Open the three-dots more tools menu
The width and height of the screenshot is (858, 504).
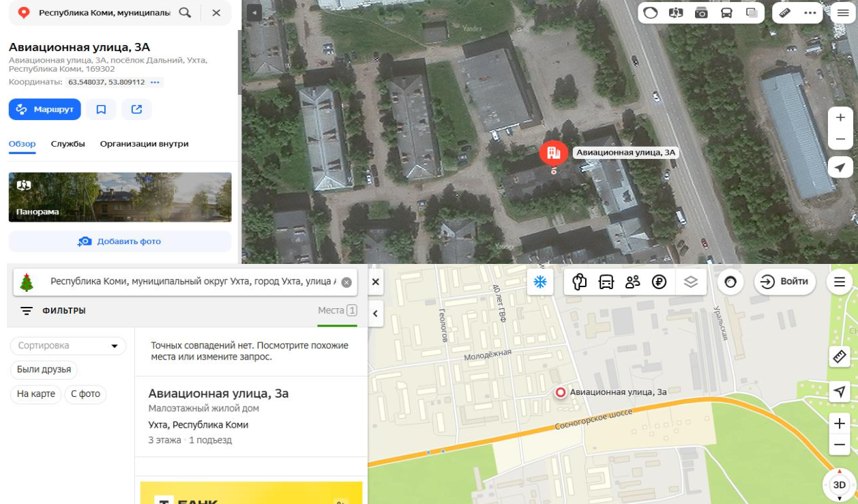tap(810, 13)
